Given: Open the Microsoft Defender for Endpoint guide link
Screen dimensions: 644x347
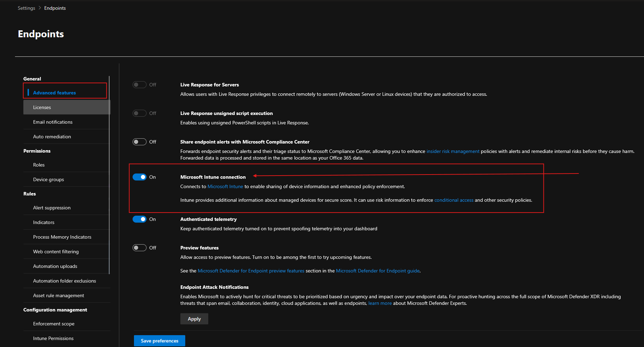Looking at the screenshot, I should [x=377, y=271].
